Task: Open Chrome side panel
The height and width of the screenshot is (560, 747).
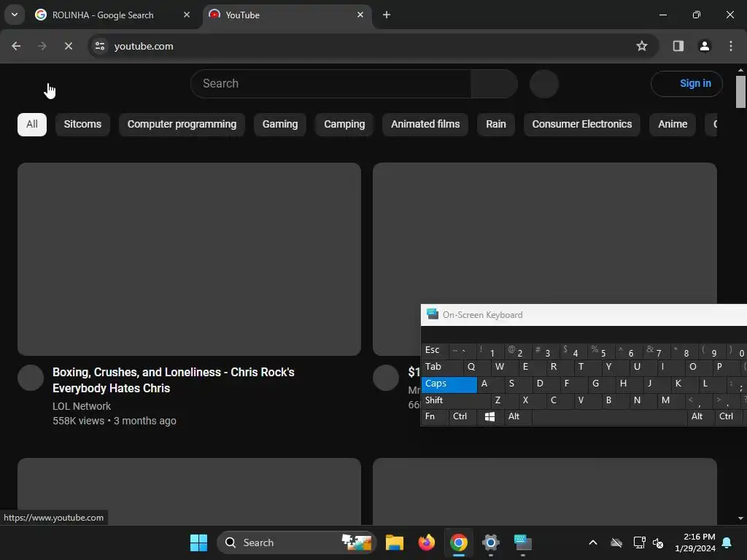Action: [678, 46]
